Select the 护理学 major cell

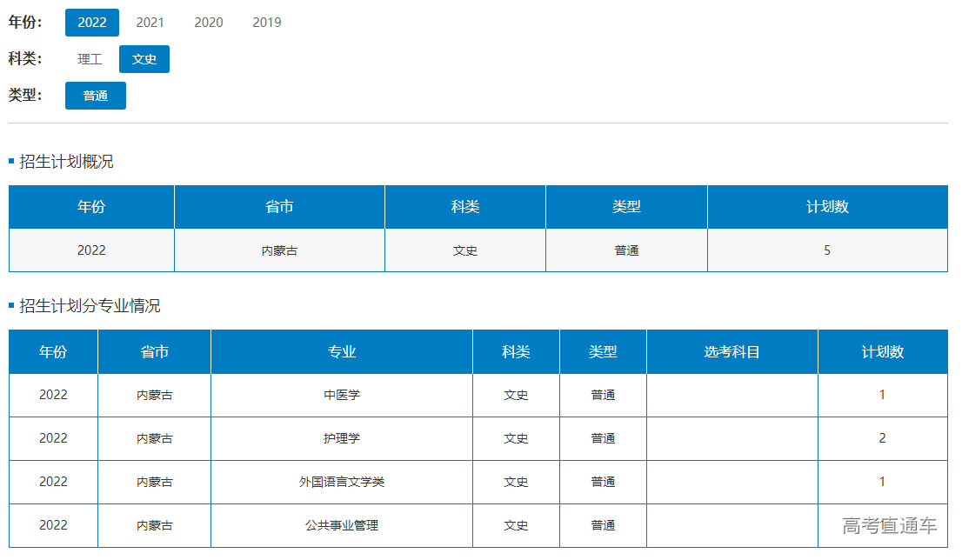click(341, 438)
